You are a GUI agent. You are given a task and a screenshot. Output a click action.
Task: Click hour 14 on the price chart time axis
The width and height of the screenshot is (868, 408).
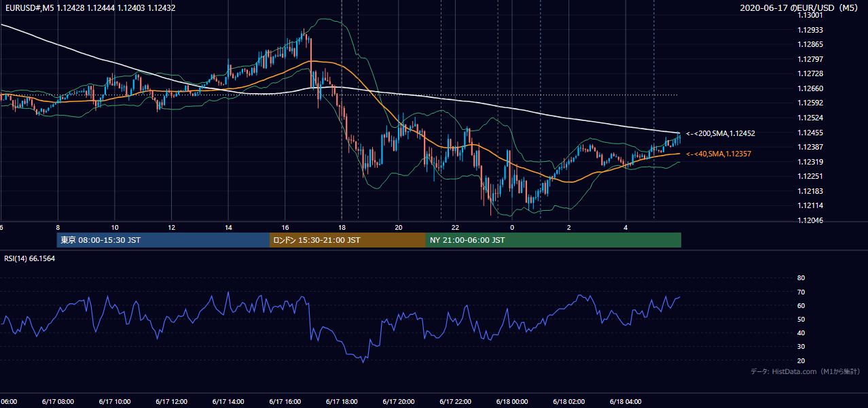click(x=228, y=227)
